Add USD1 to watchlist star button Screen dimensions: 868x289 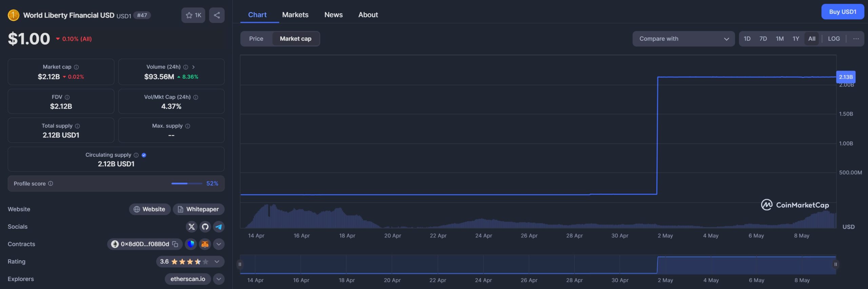pos(193,15)
